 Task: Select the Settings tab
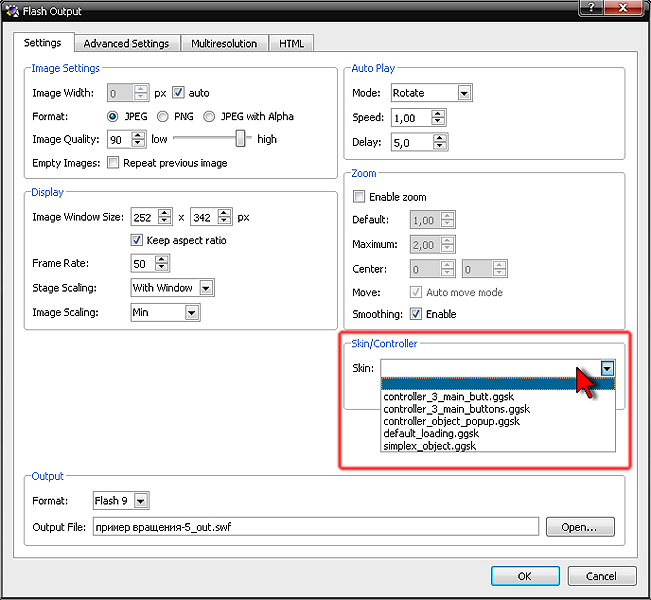click(42, 43)
